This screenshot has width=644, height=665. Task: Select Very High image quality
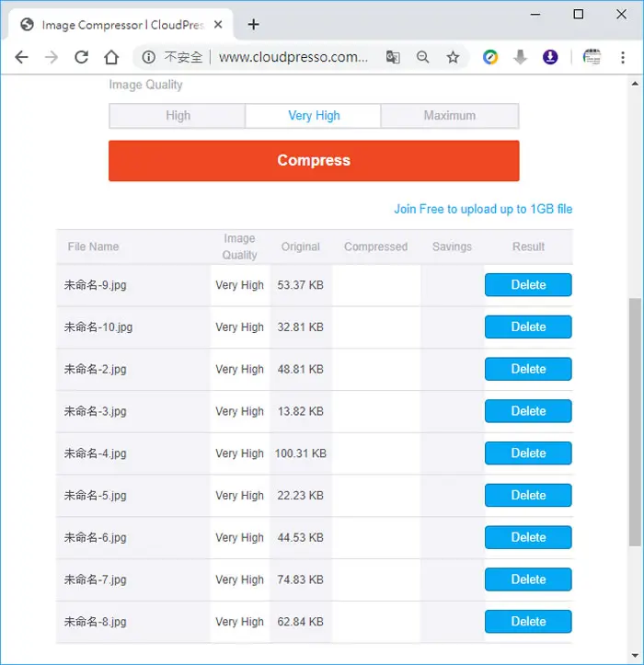[314, 116]
